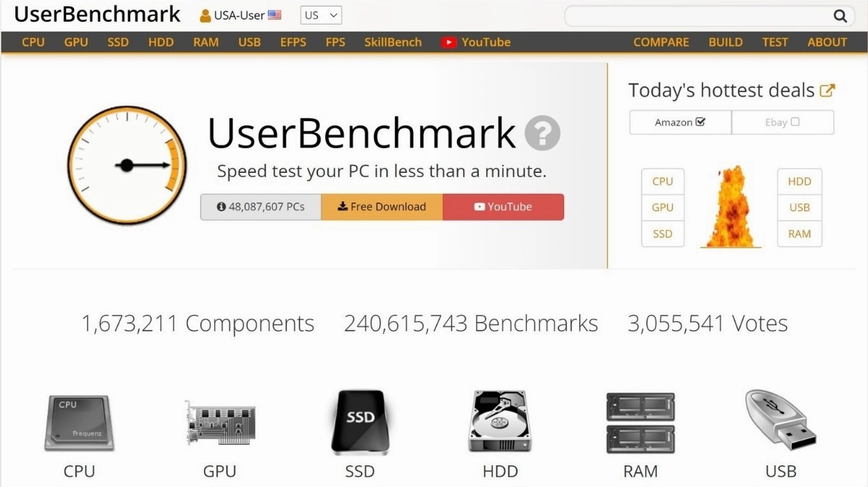The image size is (868, 487).
Task: Open the COMPARE menu item
Action: pyautogui.click(x=661, y=42)
